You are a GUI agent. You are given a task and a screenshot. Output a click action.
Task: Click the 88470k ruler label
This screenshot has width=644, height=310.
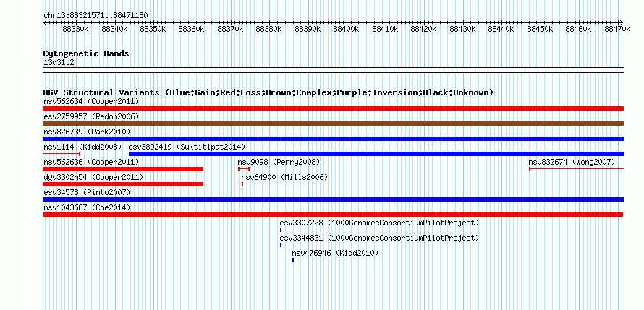[617, 30]
